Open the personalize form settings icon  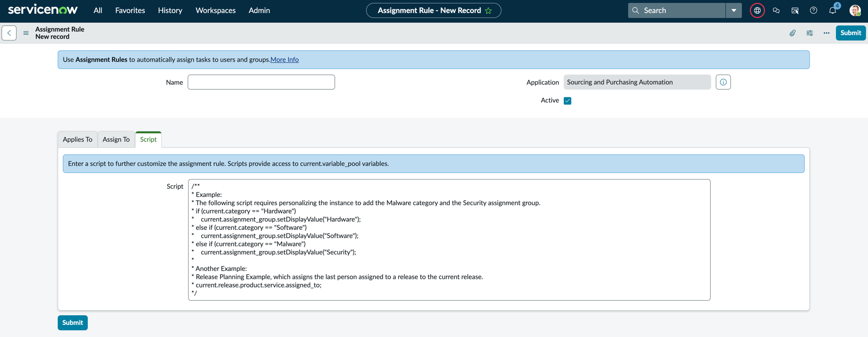click(810, 33)
